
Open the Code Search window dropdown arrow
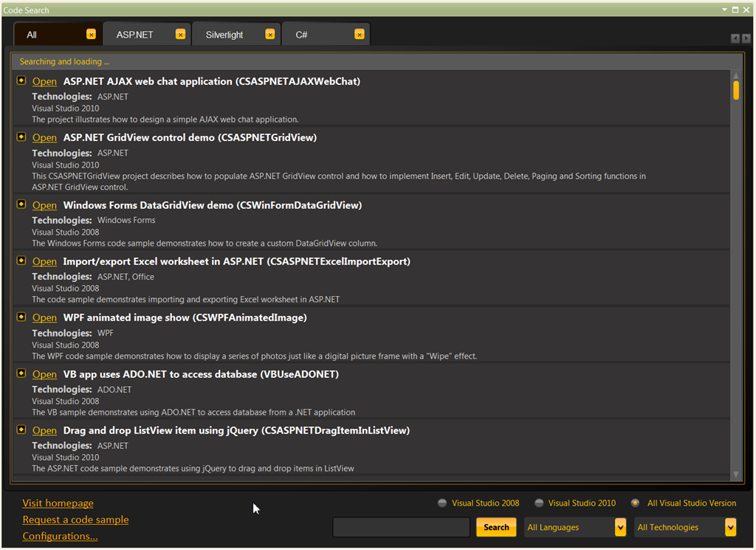tap(724, 10)
